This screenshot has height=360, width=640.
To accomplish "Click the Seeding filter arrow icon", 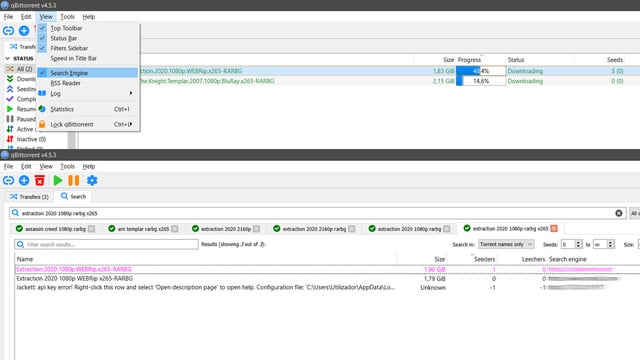I will coord(10,89).
